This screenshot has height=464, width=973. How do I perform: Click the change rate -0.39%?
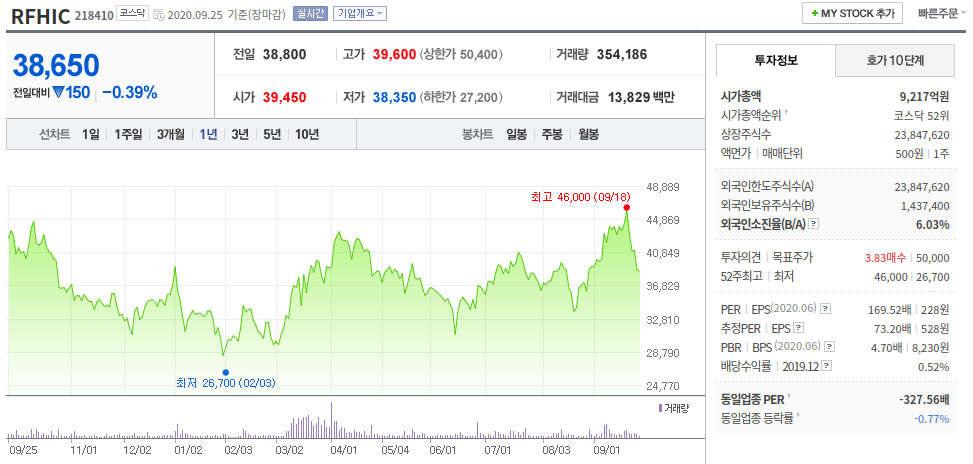[130, 93]
